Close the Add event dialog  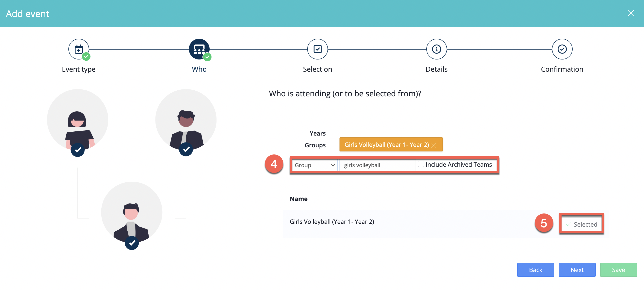pos(631,13)
